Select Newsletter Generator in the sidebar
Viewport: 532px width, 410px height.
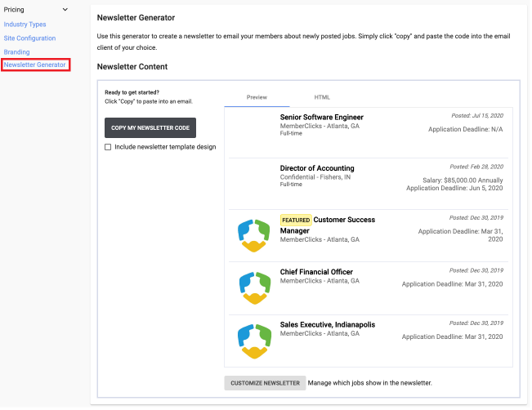[x=34, y=65]
